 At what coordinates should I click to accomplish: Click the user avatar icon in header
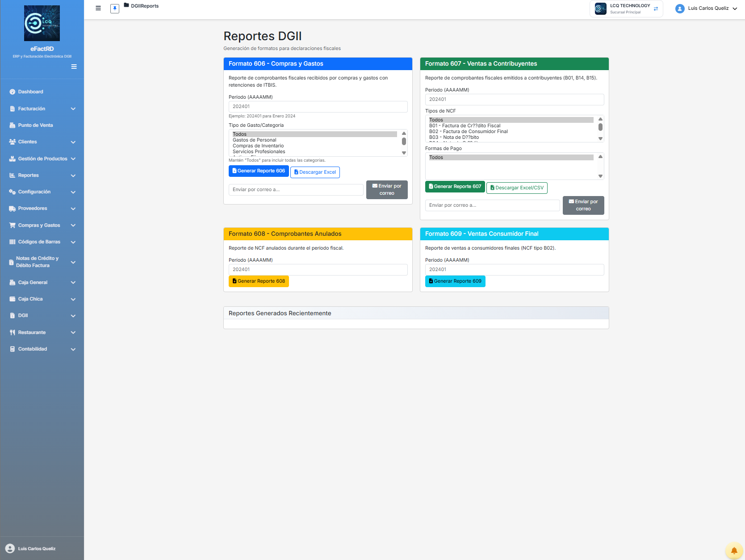(680, 8)
